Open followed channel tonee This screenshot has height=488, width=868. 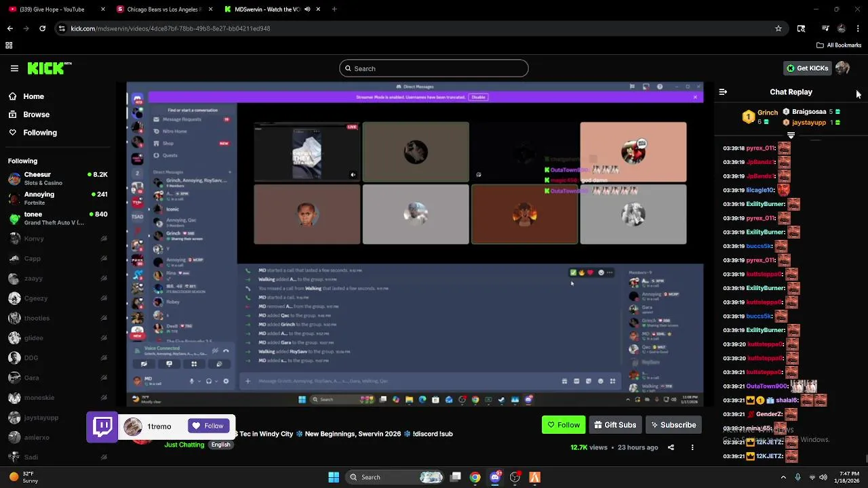pos(58,218)
